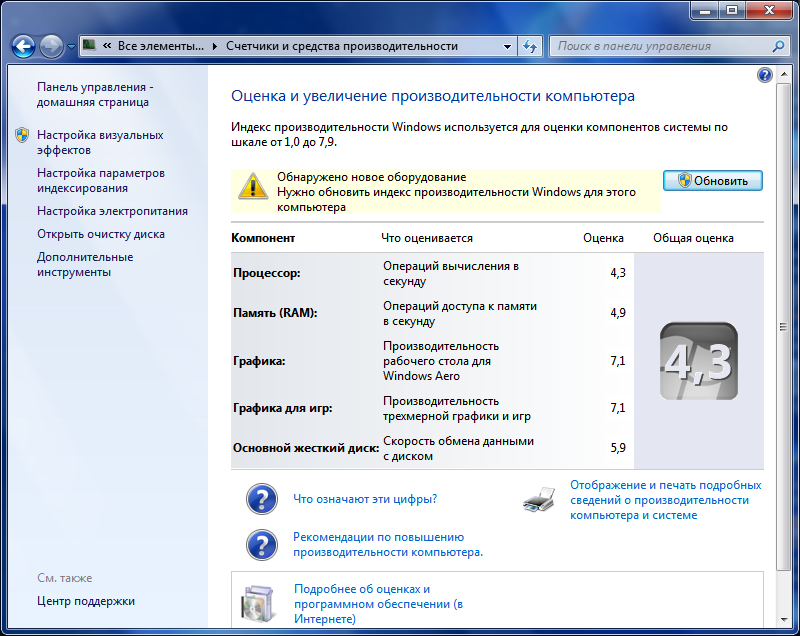
Task: Click the printer icon
Action: [539, 499]
